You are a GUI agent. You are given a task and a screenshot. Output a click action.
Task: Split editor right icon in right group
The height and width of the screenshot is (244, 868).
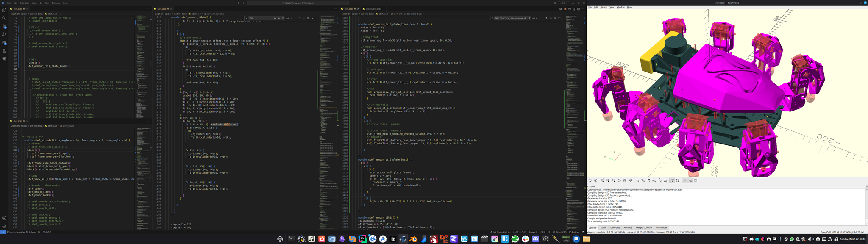579,9
